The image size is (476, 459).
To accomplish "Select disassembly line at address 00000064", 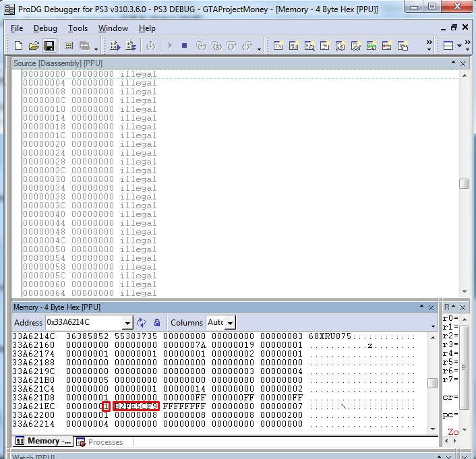I will click(90, 293).
